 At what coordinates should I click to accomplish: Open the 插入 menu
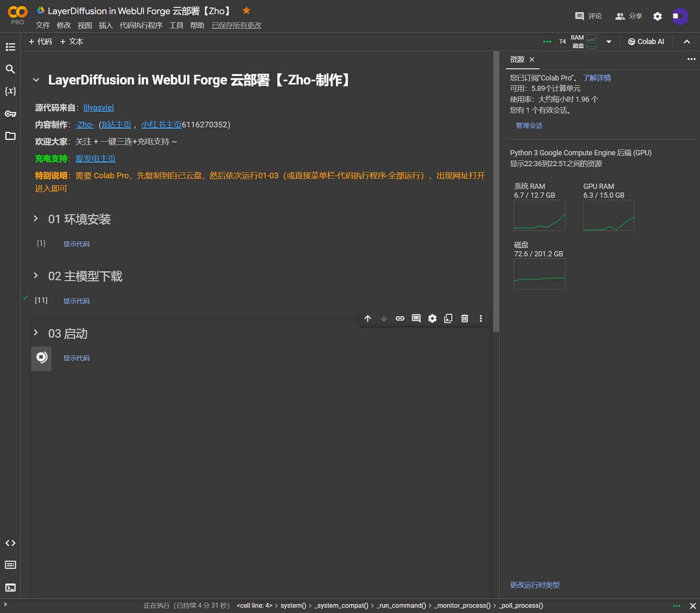coord(106,25)
